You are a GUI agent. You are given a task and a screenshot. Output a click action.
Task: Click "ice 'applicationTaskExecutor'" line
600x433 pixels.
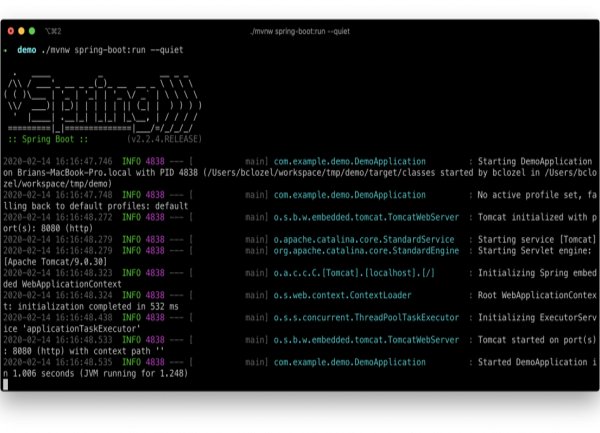tap(72, 329)
